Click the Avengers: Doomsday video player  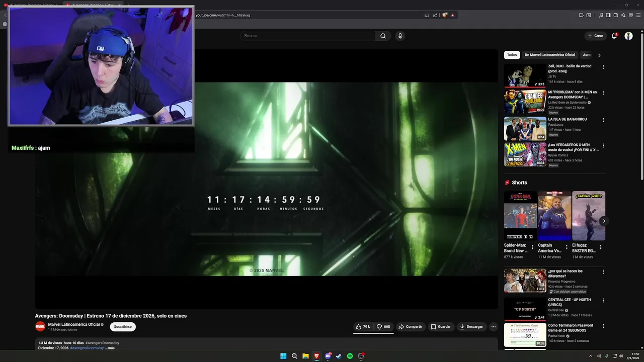tap(267, 179)
